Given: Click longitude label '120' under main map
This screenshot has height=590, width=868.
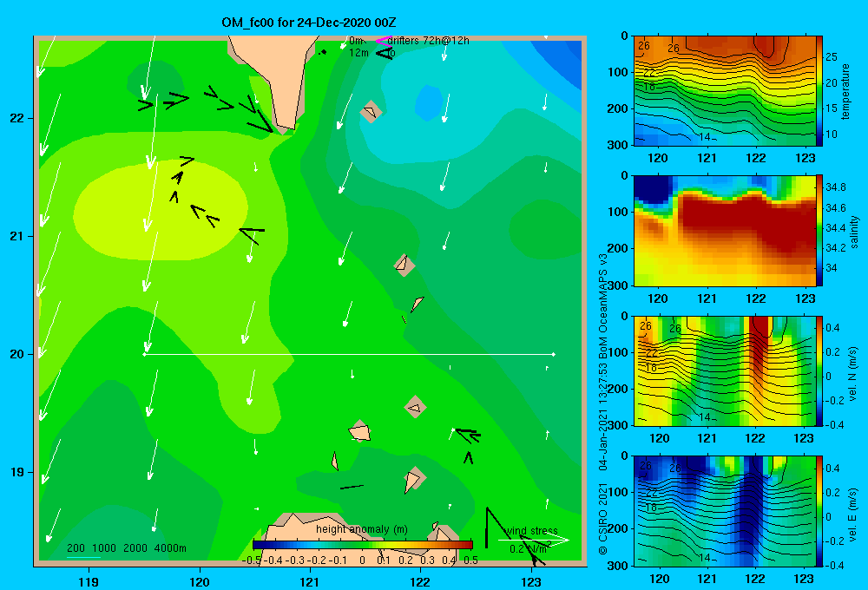Looking at the screenshot, I should click(200, 581).
